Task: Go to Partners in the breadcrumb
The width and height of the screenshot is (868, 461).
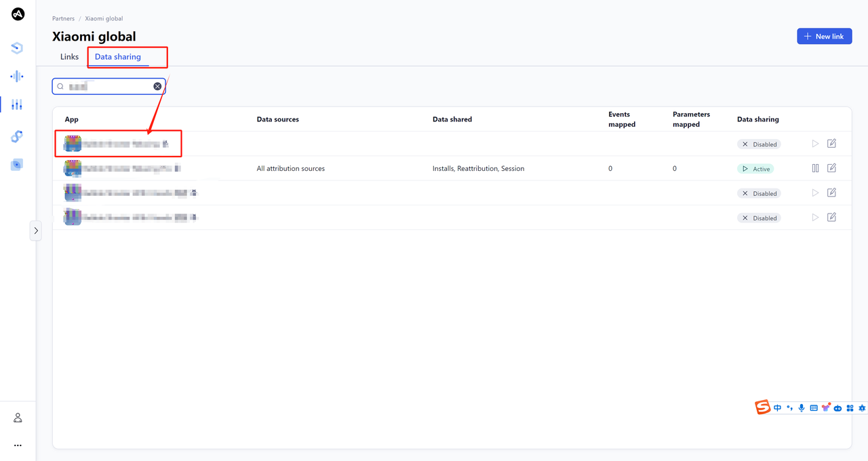Action: tap(63, 18)
